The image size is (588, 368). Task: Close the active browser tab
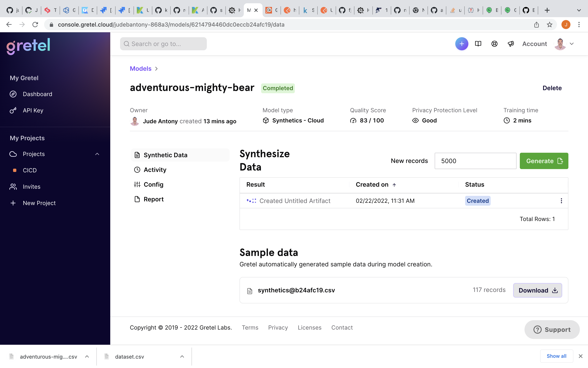point(256,10)
